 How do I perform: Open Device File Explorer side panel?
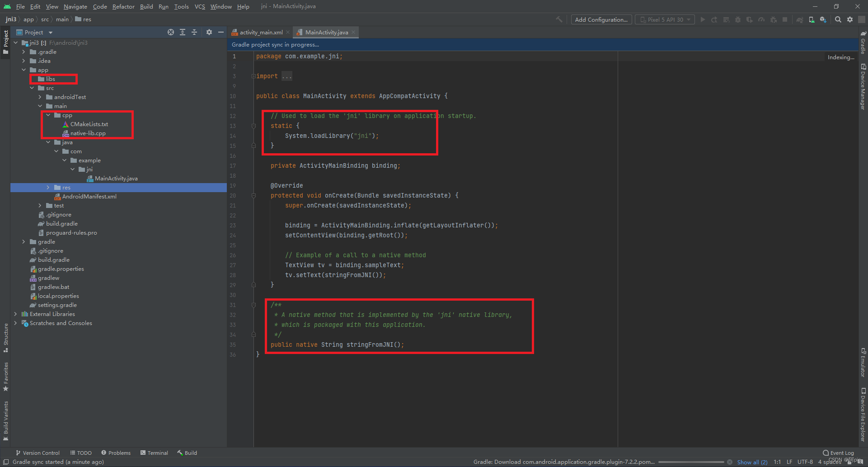pos(863,415)
